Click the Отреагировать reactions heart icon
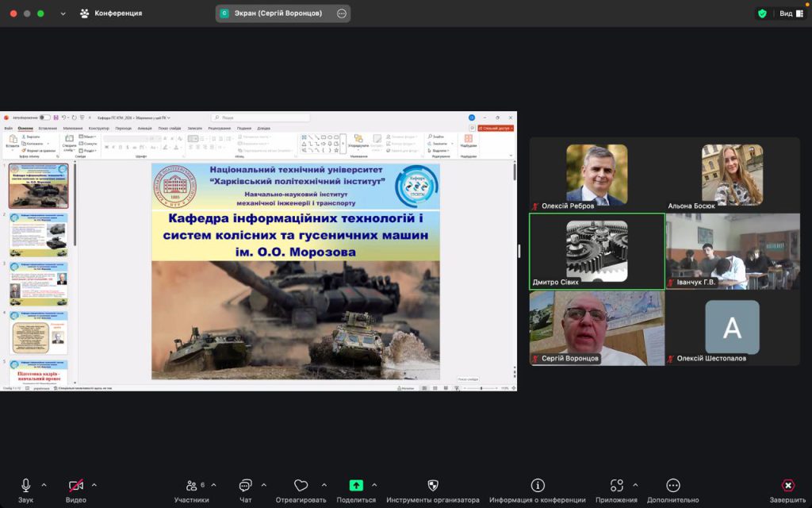 coord(301,486)
